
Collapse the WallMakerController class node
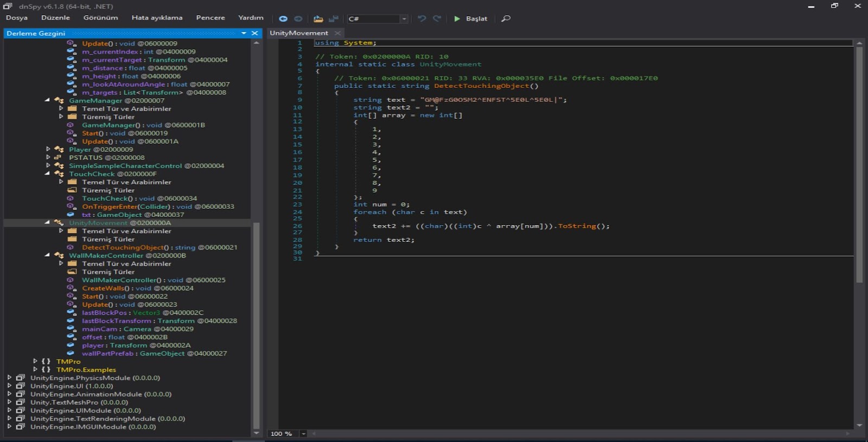47,255
